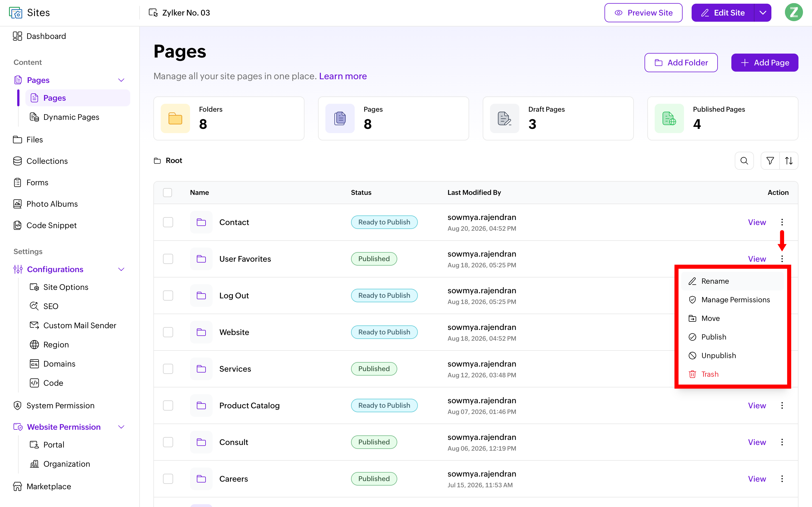Open Marketplace in sidebar
The image size is (812, 507).
(42, 486)
